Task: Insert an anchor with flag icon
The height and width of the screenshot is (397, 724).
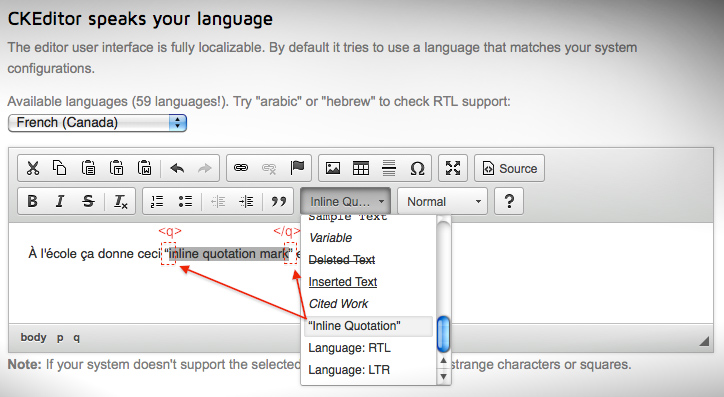Action: click(x=297, y=168)
